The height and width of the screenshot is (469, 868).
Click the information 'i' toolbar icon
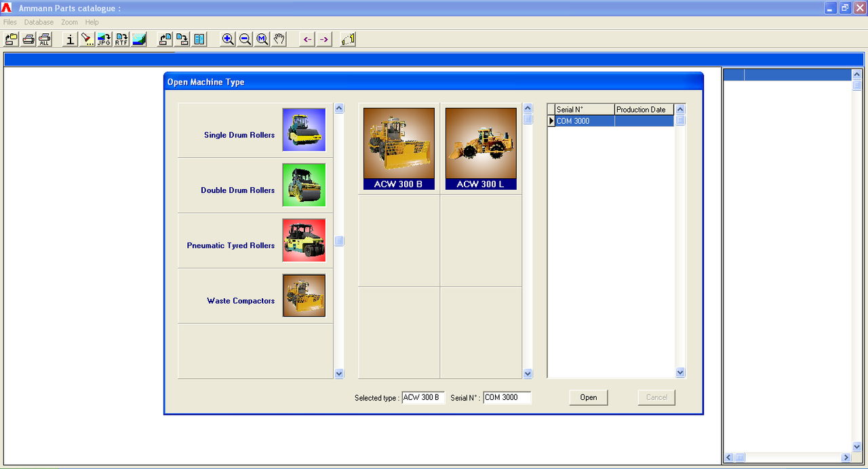click(71, 39)
